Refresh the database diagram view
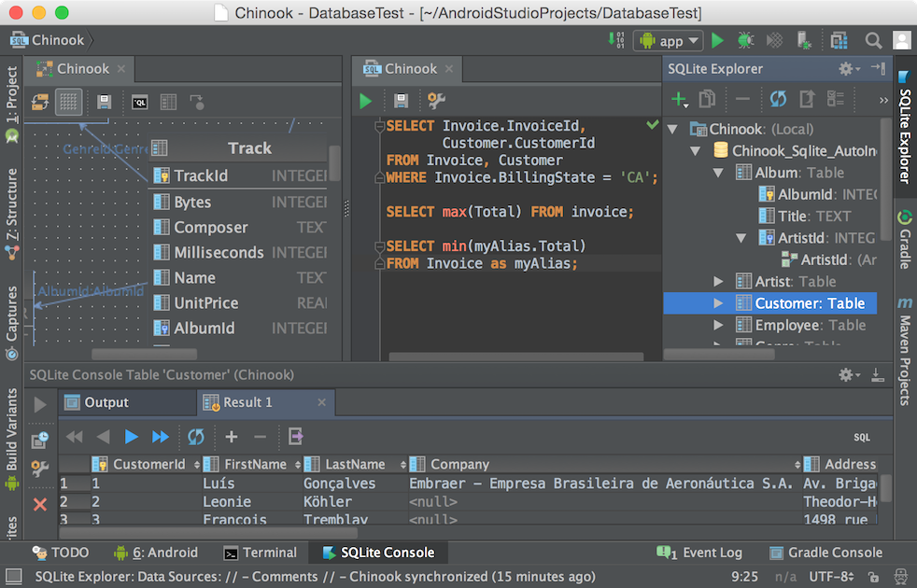Image resolution: width=917 pixels, height=588 pixels. [38, 102]
